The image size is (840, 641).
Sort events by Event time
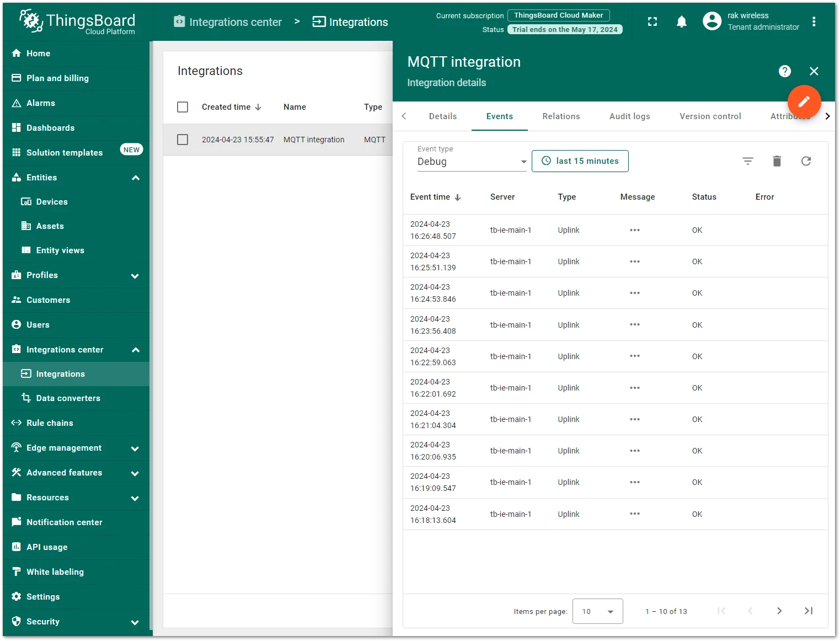pos(435,197)
